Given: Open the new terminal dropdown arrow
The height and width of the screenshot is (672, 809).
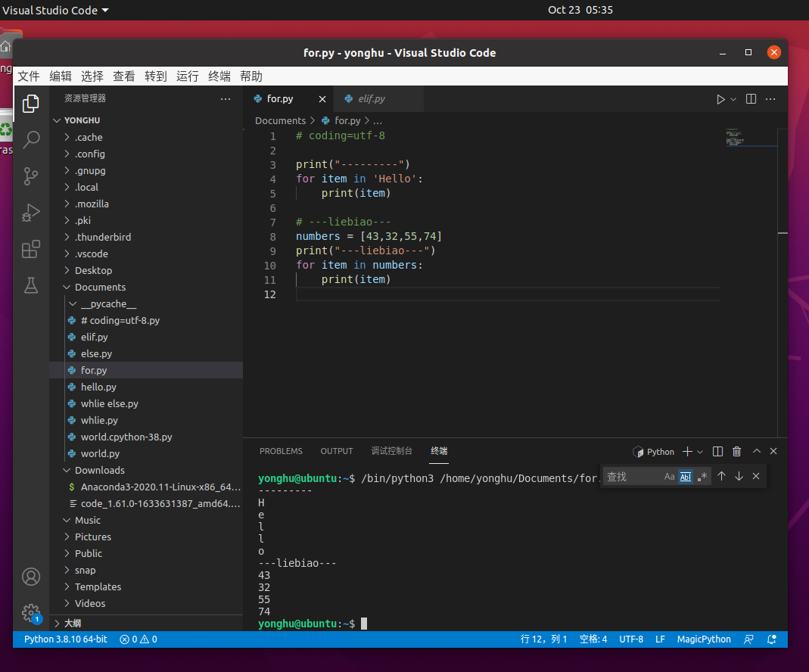Looking at the screenshot, I should [700, 452].
